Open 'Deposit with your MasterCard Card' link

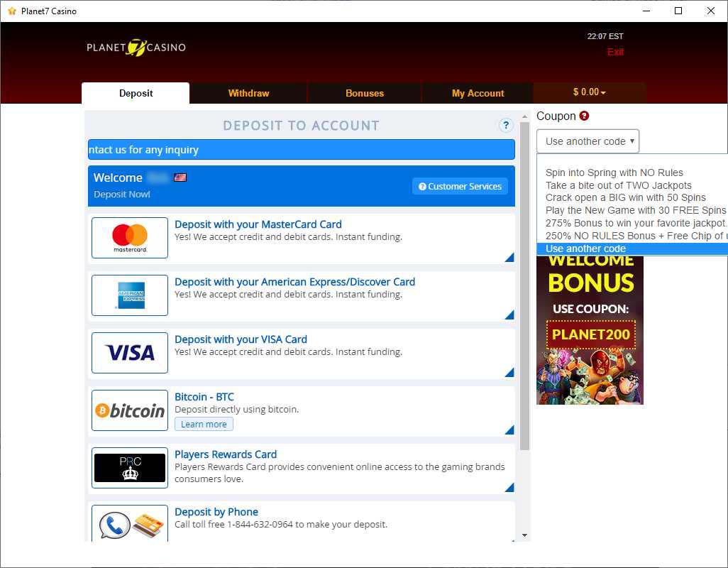[x=258, y=224]
